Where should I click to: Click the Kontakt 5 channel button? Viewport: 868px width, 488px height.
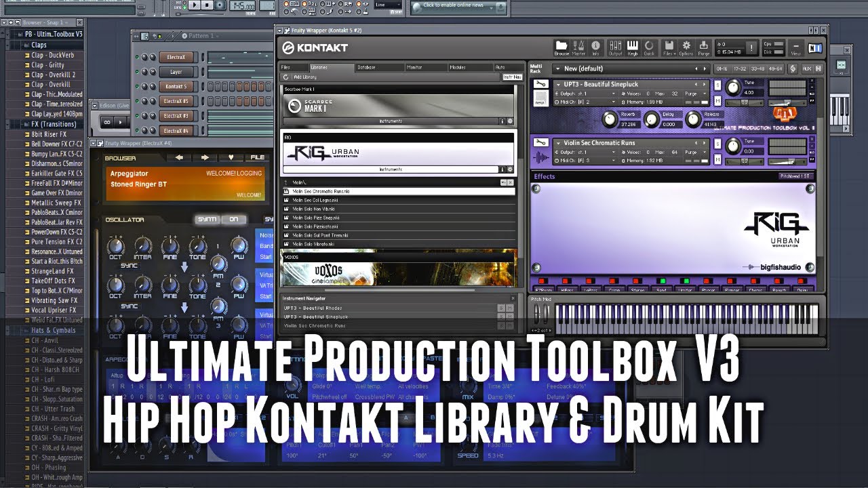(176, 87)
